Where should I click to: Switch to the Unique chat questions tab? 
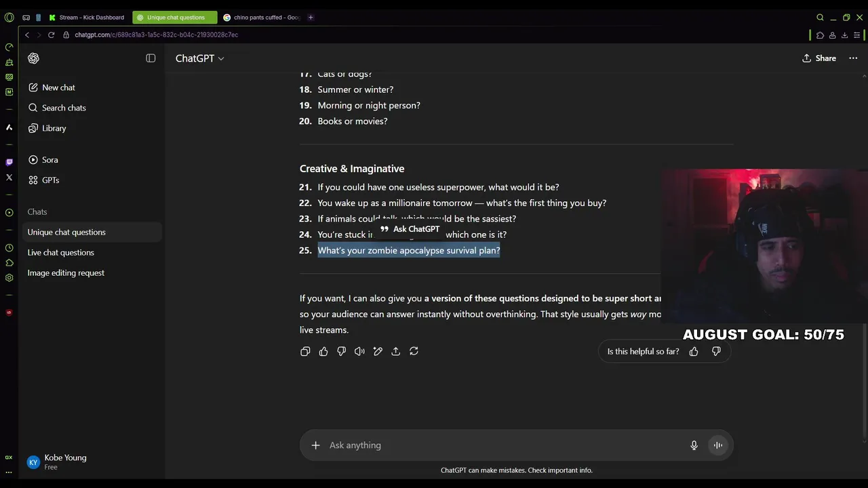[175, 18]
